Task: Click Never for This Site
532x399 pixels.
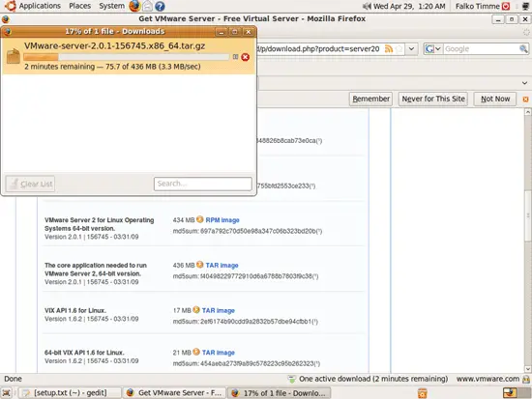Action: click(433, 99)
